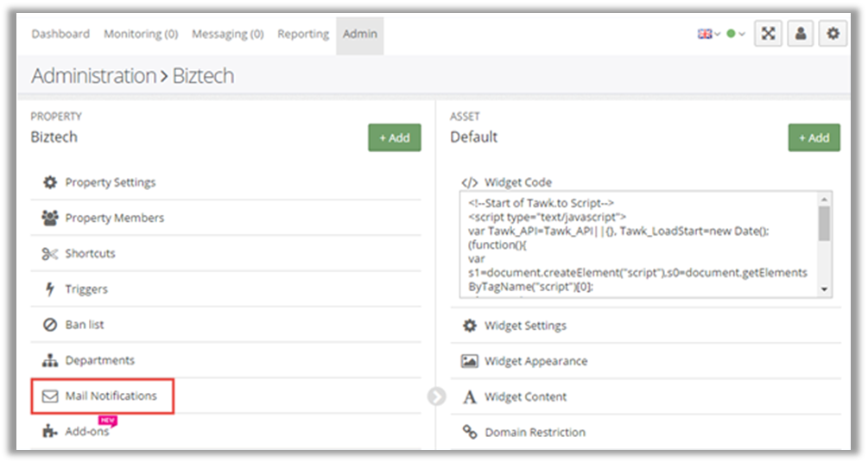
Task: Open Property Settings gear item
Action: (x=110, y=182)
